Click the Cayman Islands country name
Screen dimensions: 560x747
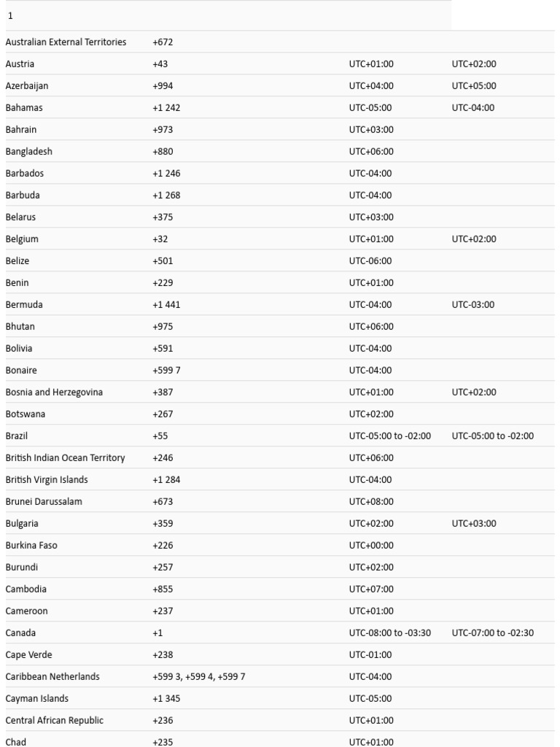[36, 699]
